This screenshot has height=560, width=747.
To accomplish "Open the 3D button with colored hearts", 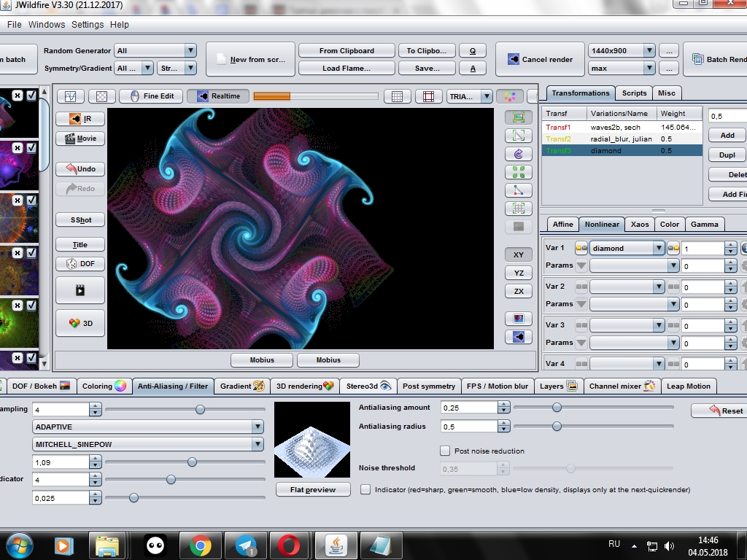I will coord(80,323).
